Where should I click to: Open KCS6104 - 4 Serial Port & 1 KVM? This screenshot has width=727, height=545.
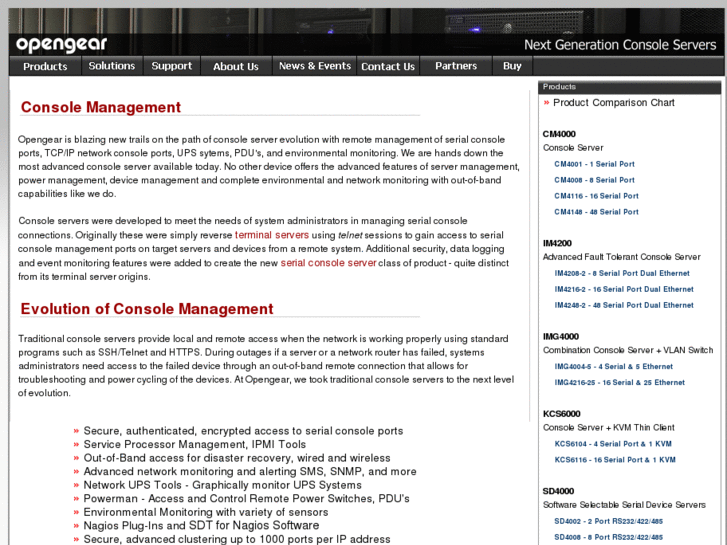(x=613, y=444)
